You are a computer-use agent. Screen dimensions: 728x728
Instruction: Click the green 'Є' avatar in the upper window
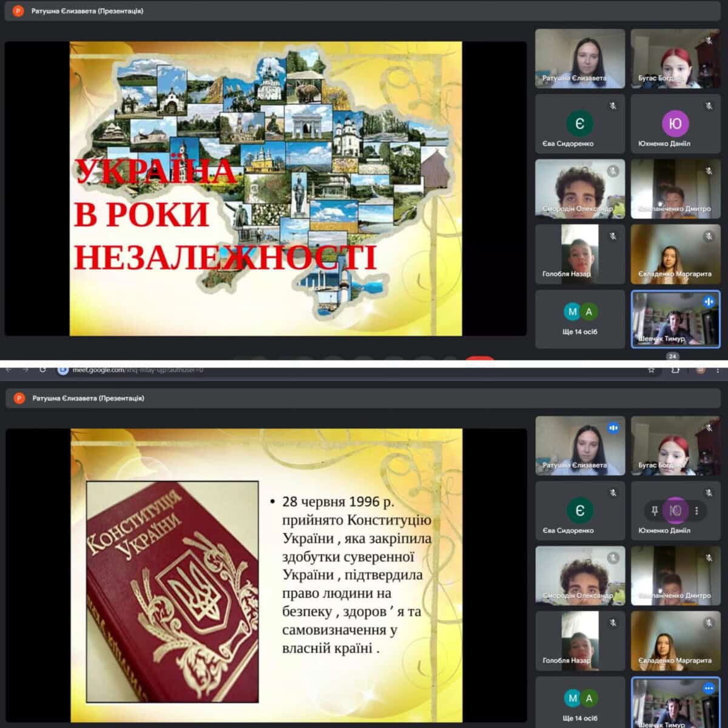[579, 124]
